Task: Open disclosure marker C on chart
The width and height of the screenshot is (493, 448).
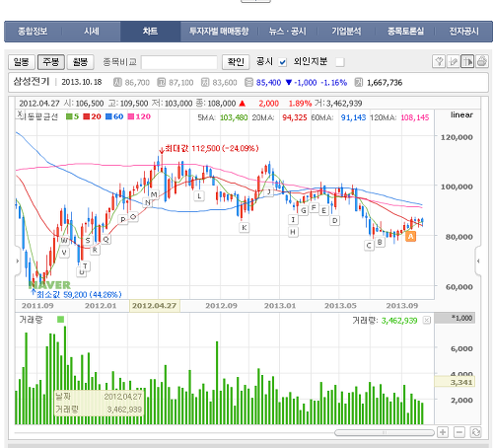Action: (x=369, y=246)
